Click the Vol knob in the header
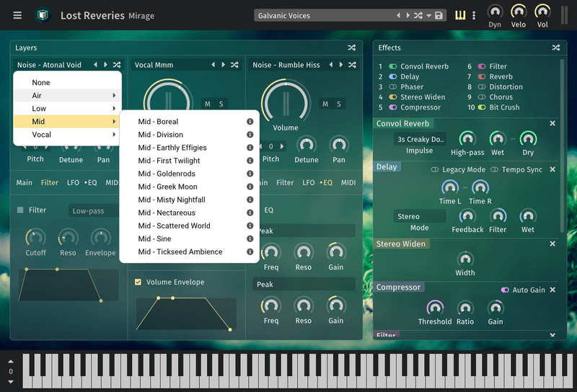577x392 pixels. click(x=542, y=12)
